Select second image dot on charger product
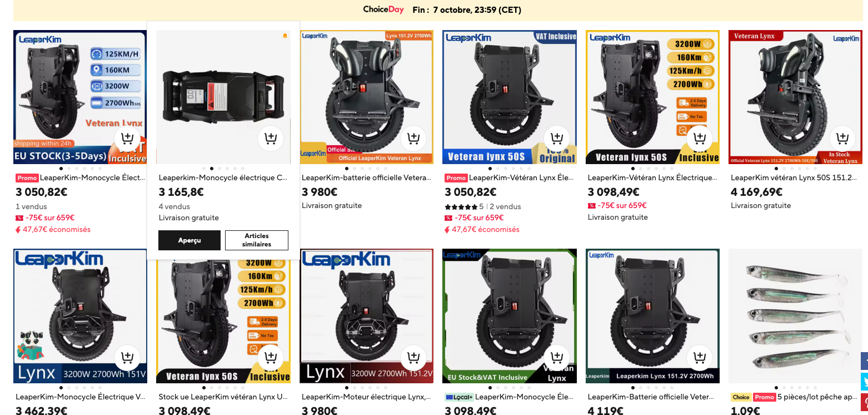 pyautogui.click(x=211, y=168)
